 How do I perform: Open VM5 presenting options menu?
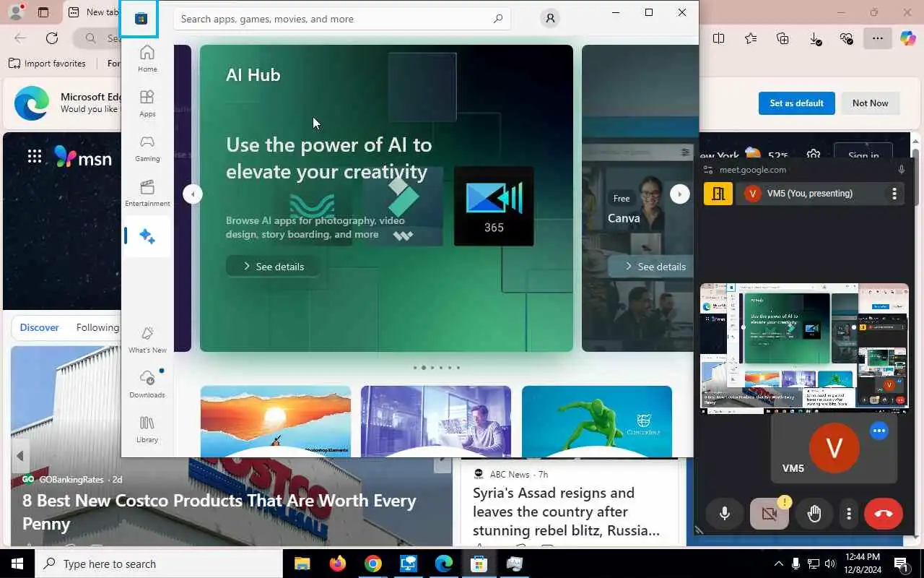pos(894,194)
